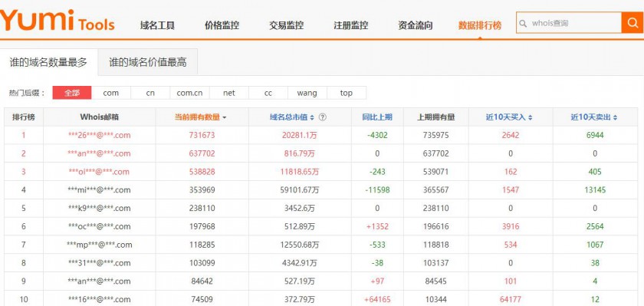Click the help question mark beside 域名总市值

323,117
